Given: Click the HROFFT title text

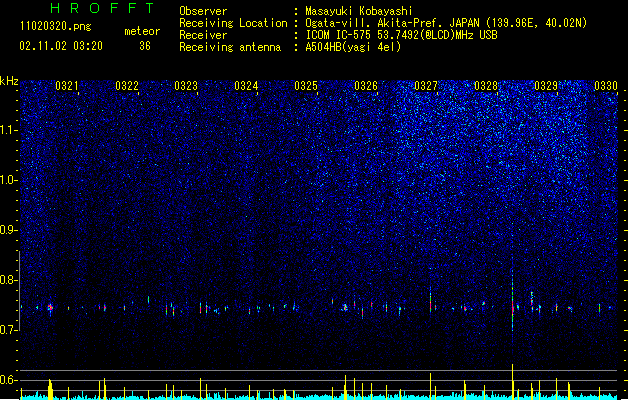Looking at the screenshot, I should tap(102, 8).
